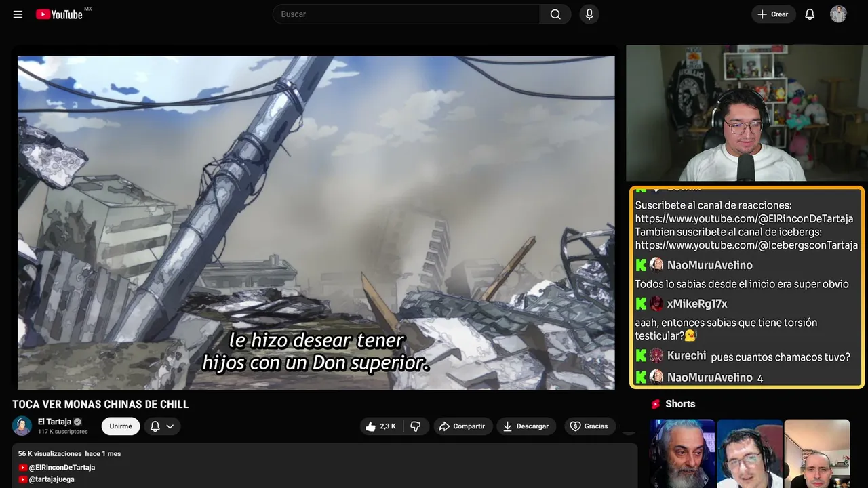Click the 'pues cuantos chamacos tuvo?' message
This screenshot has width=868, height=488.
[781, 357]
